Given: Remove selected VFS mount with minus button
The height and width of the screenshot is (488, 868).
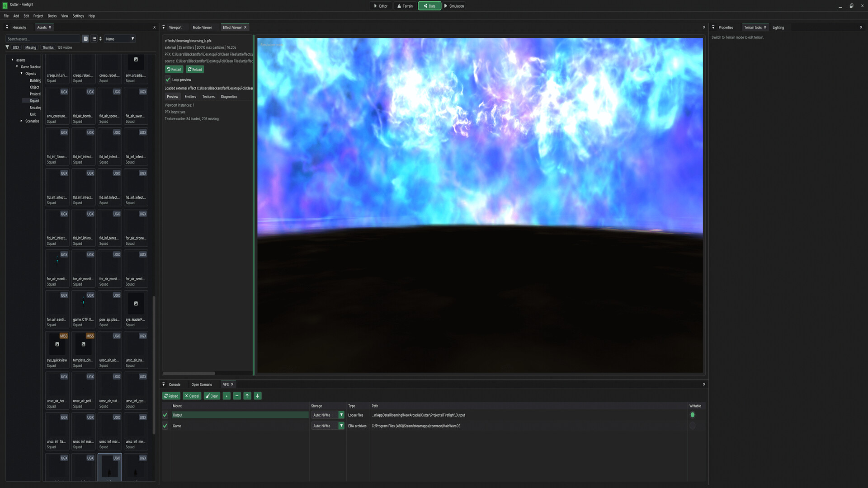Looking at the screenshot, I should click(237, 396).
